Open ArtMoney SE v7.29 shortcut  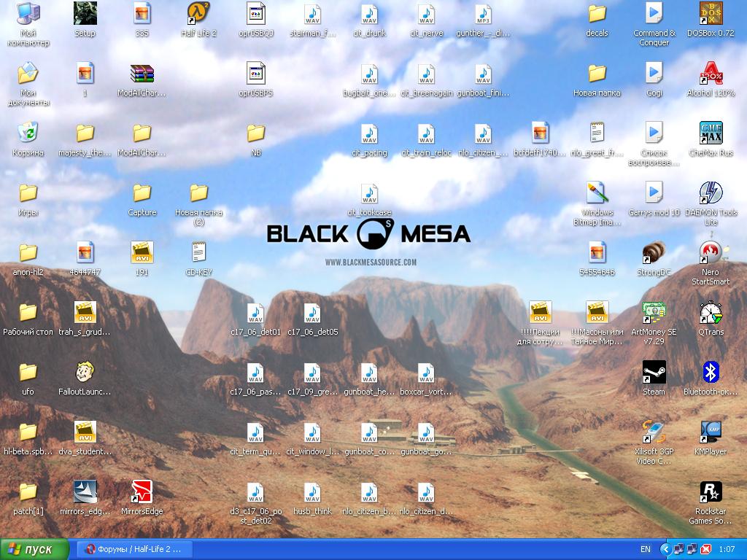click(x=654, y=312)
